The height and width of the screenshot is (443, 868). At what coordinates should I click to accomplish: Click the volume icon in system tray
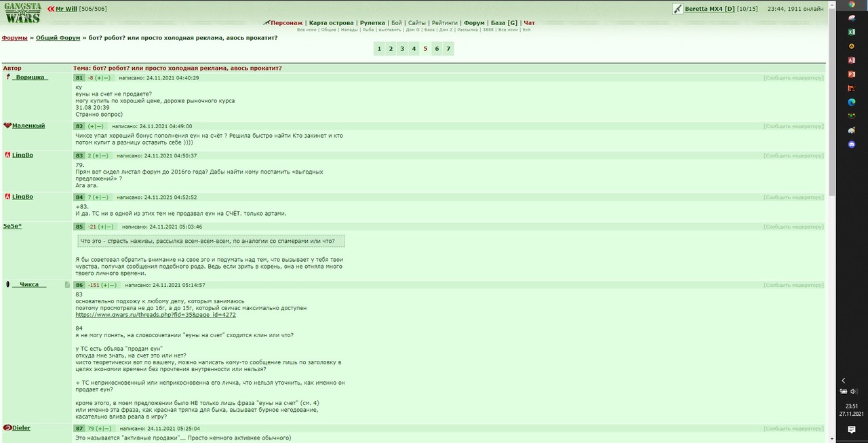pos(854,391)
